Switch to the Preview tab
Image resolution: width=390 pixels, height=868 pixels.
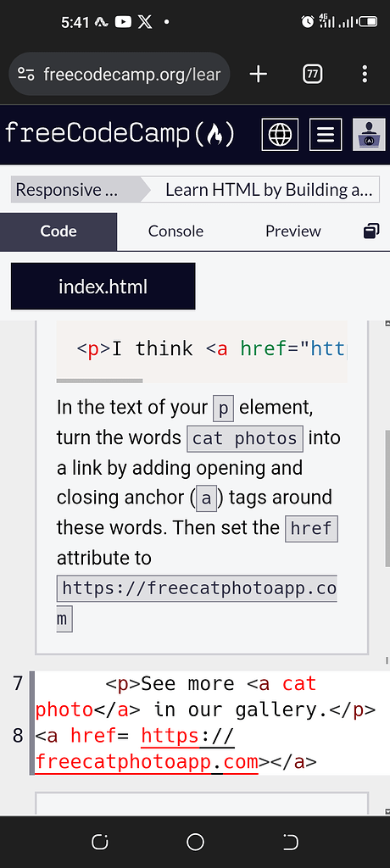(293, 231)
